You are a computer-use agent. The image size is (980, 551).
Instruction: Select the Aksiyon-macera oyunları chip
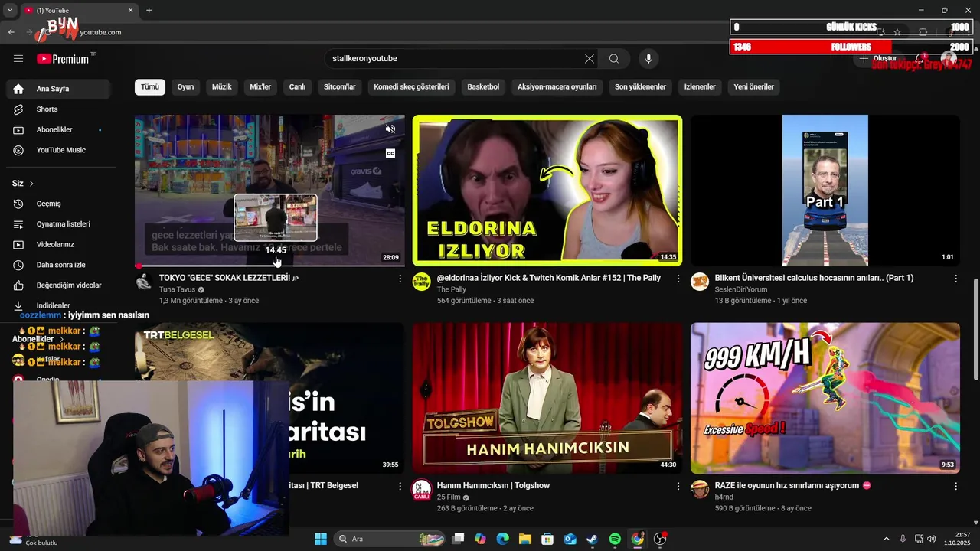[x=557, y=87]
